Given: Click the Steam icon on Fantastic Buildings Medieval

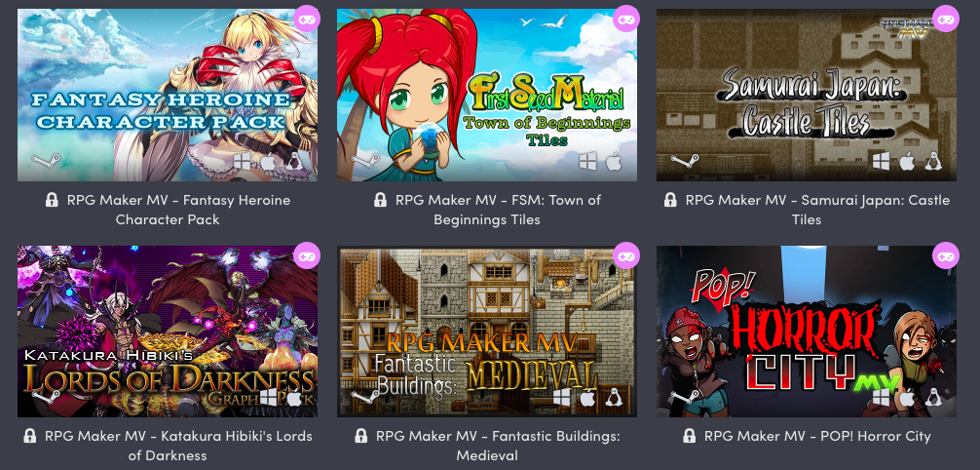Looking at the screenshot, I should tap(365, 398).
